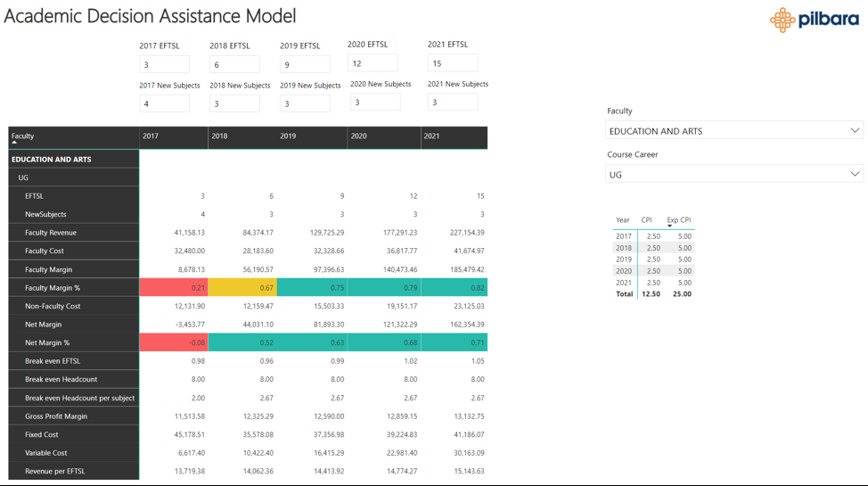868x486 pixels.
Task: Edit the 2020 New Subjects input field
Action: (375, 102)
